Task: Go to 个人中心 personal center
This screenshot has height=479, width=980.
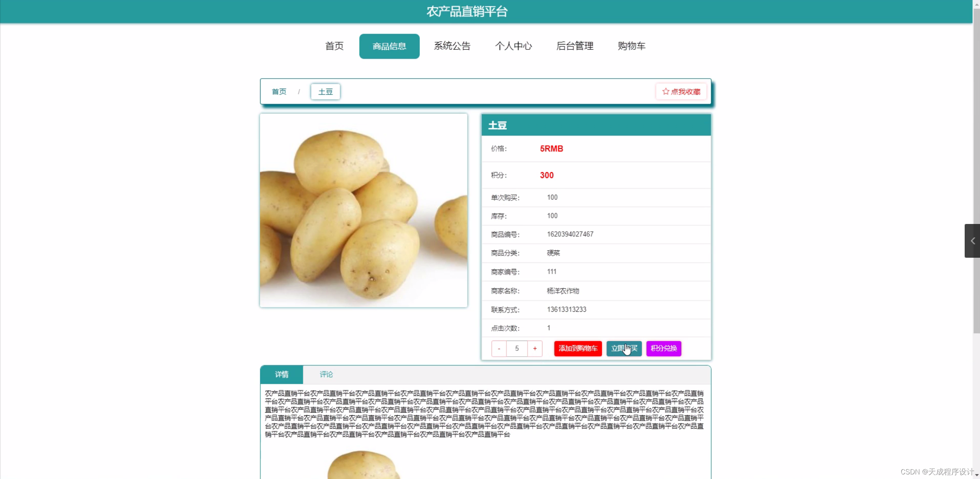Action: coord(513,46)
